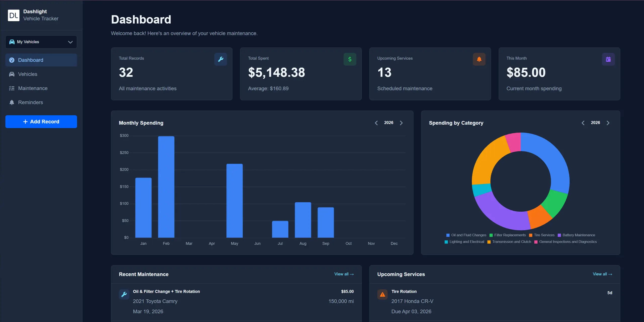Click the calendar icon on This Month card
The image size is (644, 322).
coord(608,59)
